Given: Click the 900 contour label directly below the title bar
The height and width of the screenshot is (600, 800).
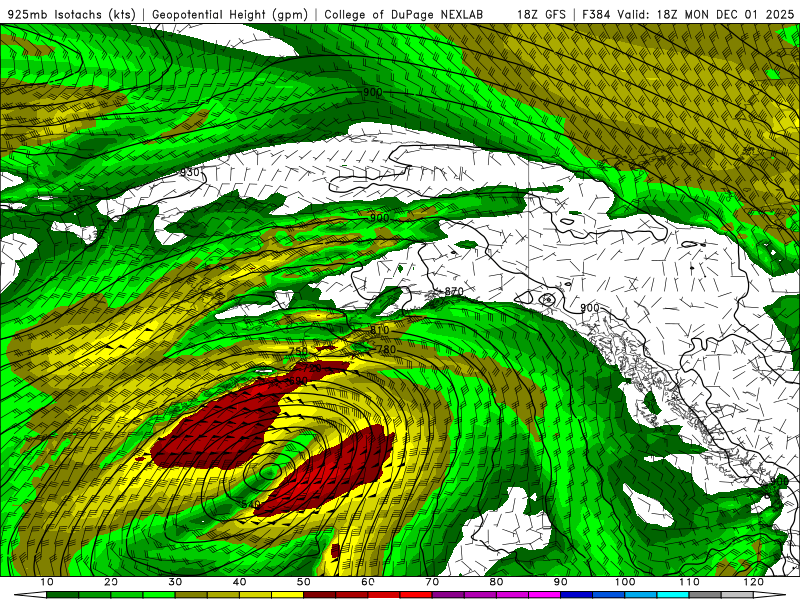Looking at the screenshot, I should 372,92.
